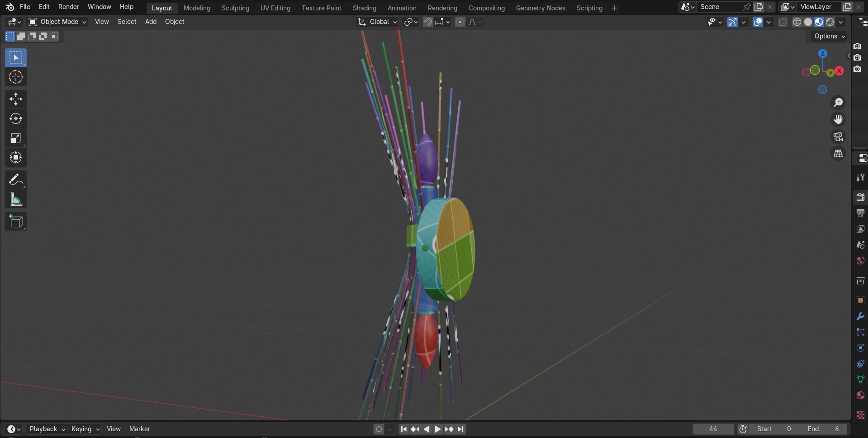Toggle the camera view icon
The width and height of the screenshot is (868, 438).
838,137
